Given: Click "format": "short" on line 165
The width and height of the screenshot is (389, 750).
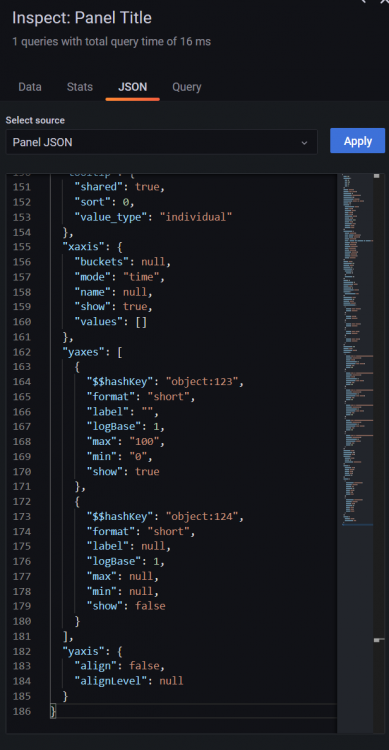Looking at the screenshot, I should (x=141, y=397).
